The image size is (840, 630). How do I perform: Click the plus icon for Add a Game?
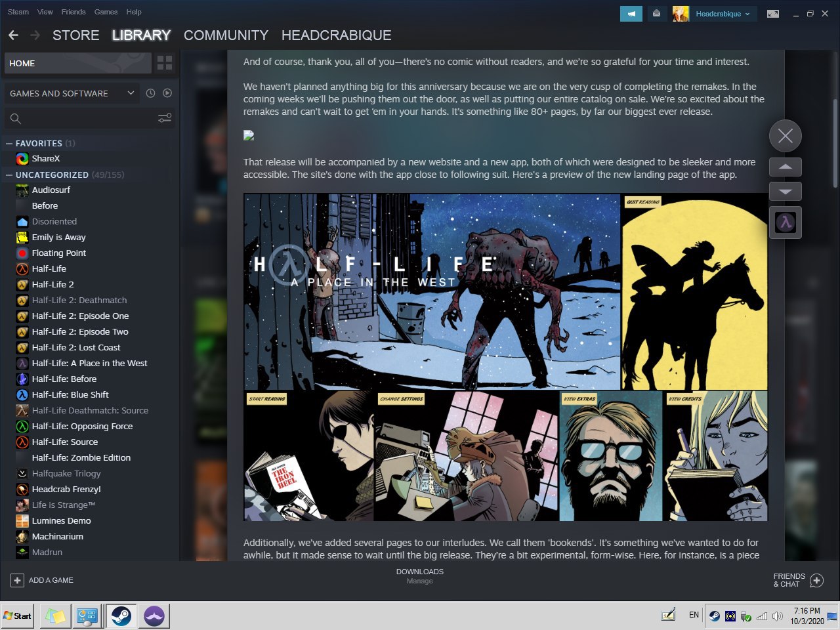coord(18,580)
